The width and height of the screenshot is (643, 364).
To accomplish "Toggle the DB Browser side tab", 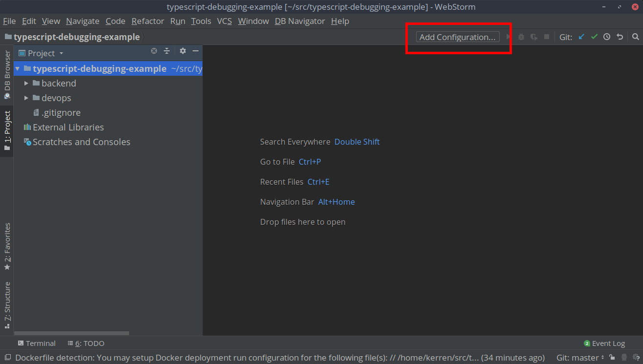I will 7,75.
